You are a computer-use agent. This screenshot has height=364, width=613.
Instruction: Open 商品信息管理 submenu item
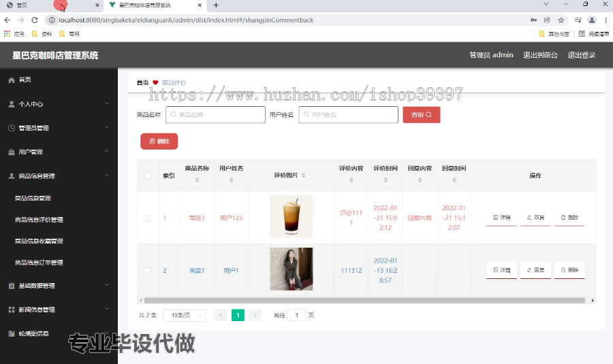point(33,199)
